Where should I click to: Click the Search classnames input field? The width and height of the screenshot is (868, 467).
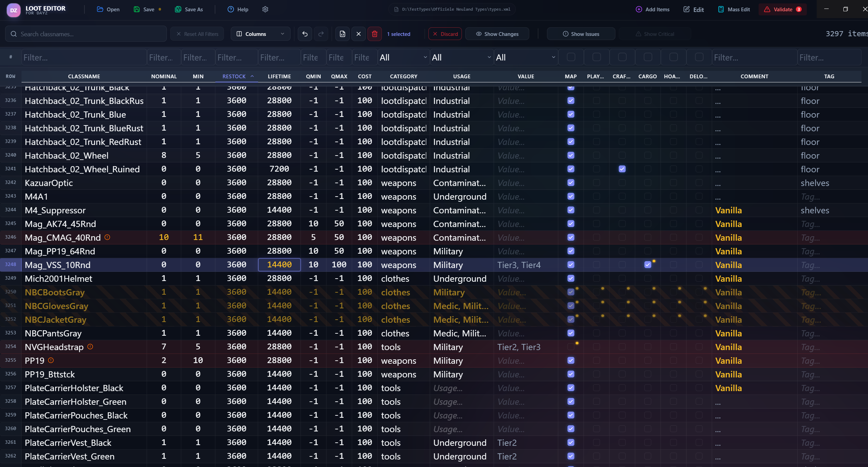pyautogui.click(x=85, y=34)
